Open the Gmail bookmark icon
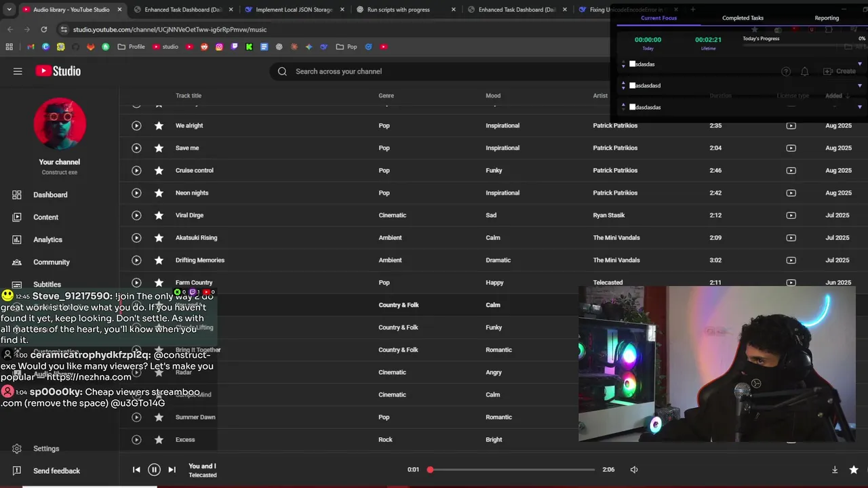 tap(31, 47)
